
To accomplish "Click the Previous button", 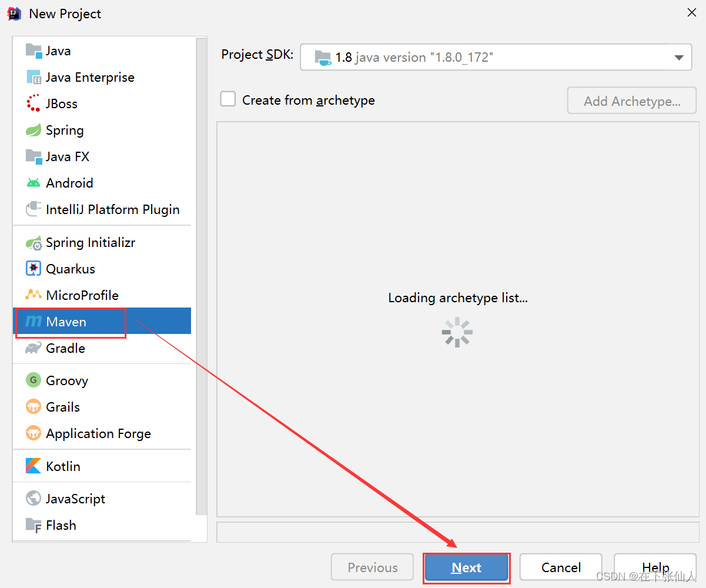I will 372,567.
